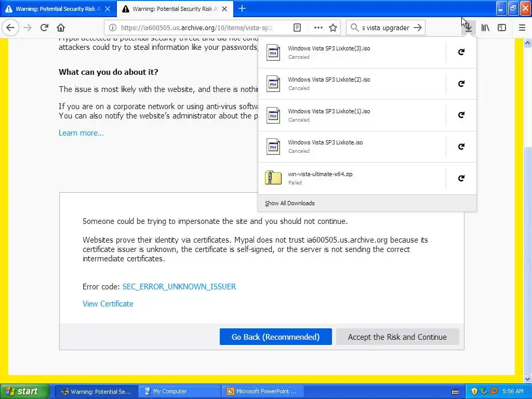Retry download of Windows Vista SP3 Lixkote(2).iso
Screen dimensions: 532x399
click(x=461, y=84)
